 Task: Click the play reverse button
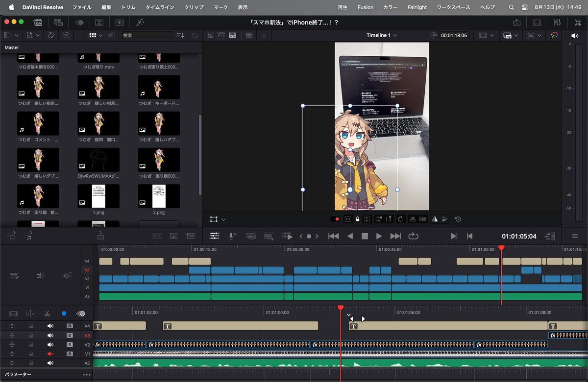[350, 236]
